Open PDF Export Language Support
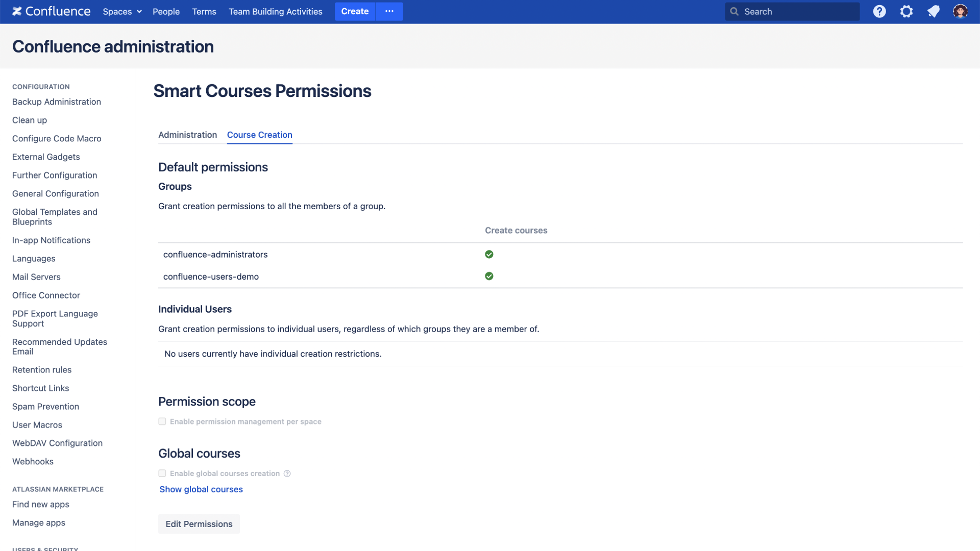This screenshot has width=980, height=551. click(55, 318)
